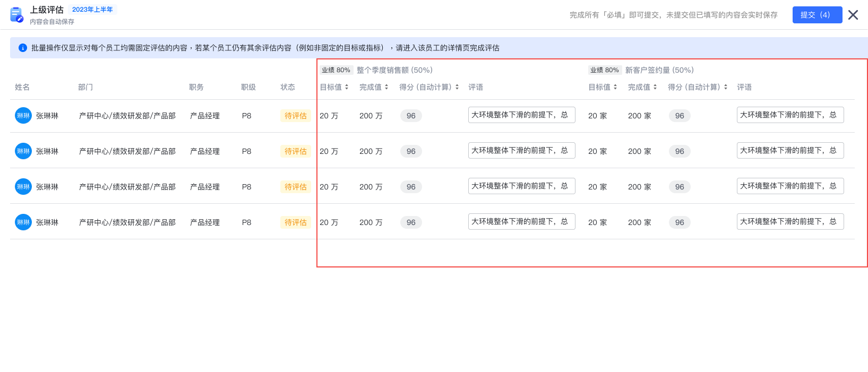Click the 业绩 80% tag above 整个季度销售额
The height and width of the screenshot is (372, 868).
[x=336, y=70]
